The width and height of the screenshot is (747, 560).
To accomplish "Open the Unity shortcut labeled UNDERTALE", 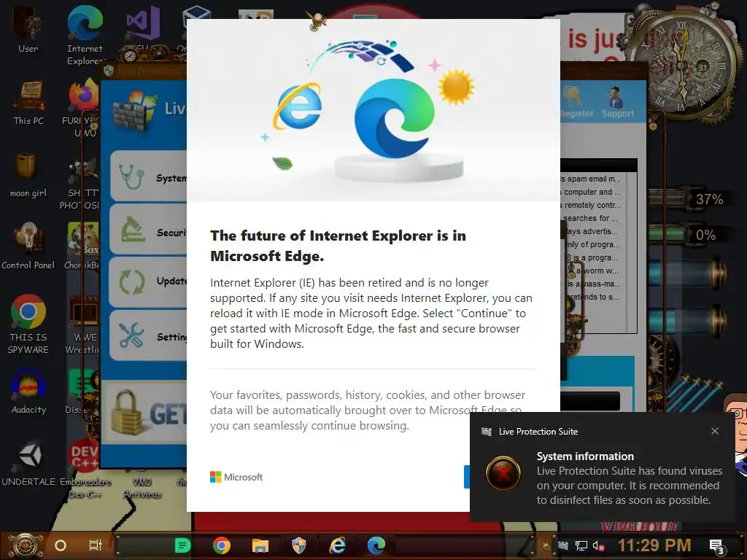I will pos(28,463).
